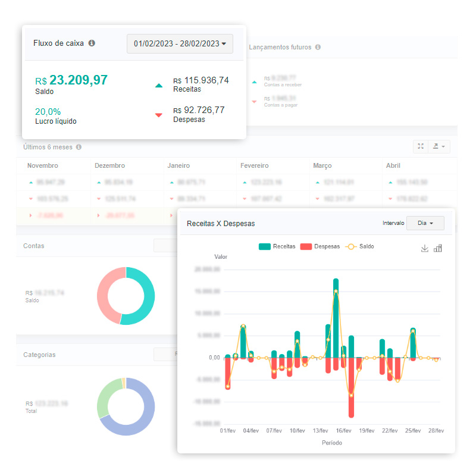Click the info icon next to Lançamentos futuros
This screenshot has height=476, width=476.
point(318,47)
